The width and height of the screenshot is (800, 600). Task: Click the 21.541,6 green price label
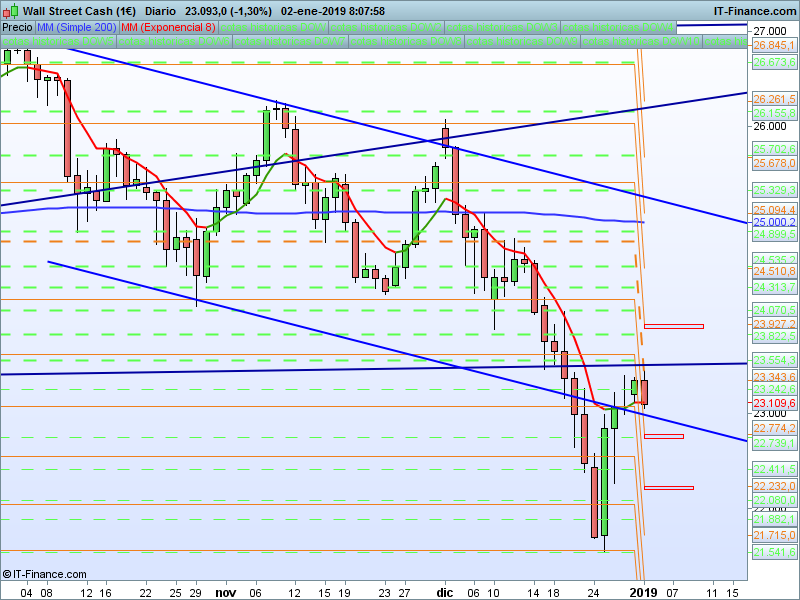[x=774, y=552]
